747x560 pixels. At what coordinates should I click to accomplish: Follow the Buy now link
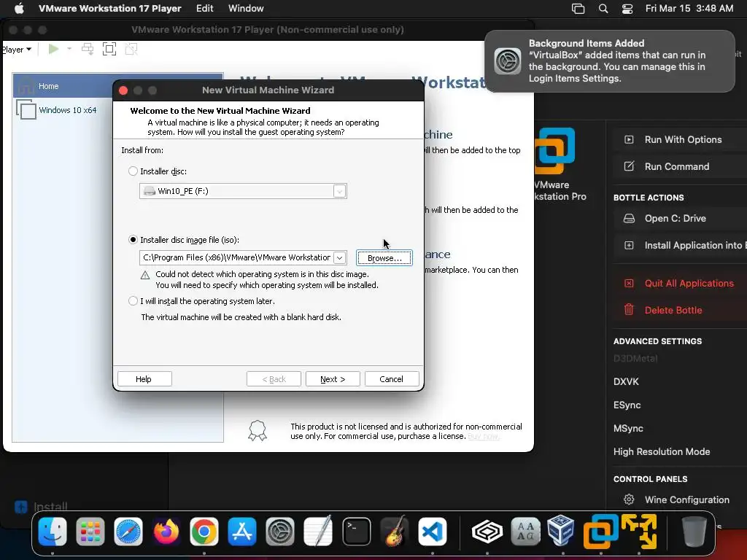483,436
